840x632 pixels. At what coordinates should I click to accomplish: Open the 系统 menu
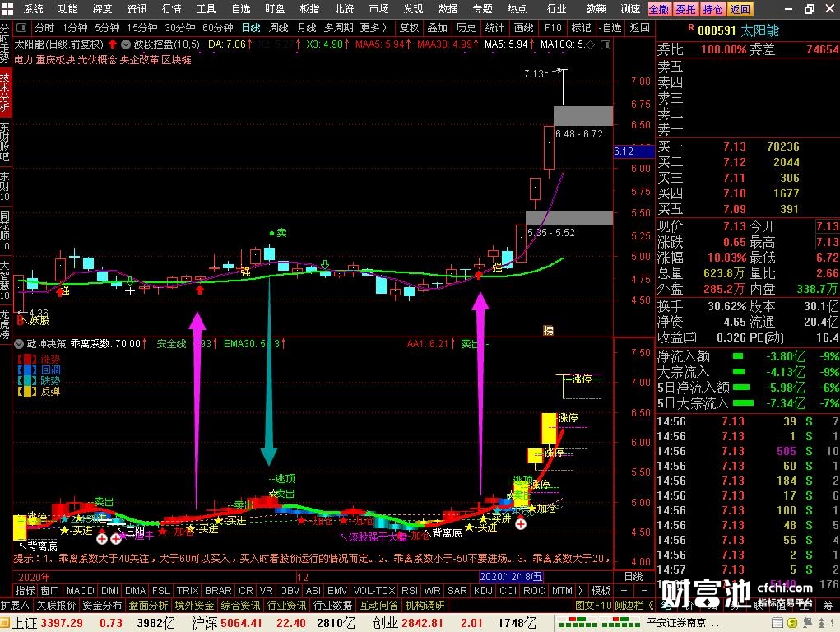(33, 8)
